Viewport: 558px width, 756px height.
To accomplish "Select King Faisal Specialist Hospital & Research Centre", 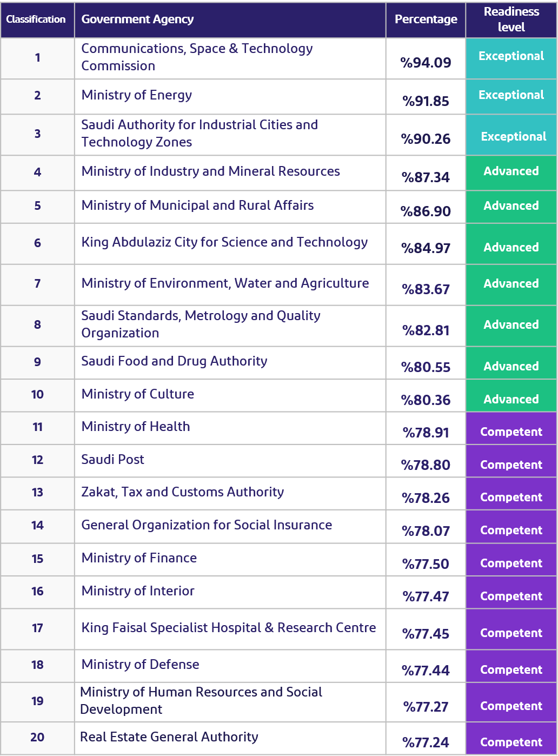I will coord(228,628).
